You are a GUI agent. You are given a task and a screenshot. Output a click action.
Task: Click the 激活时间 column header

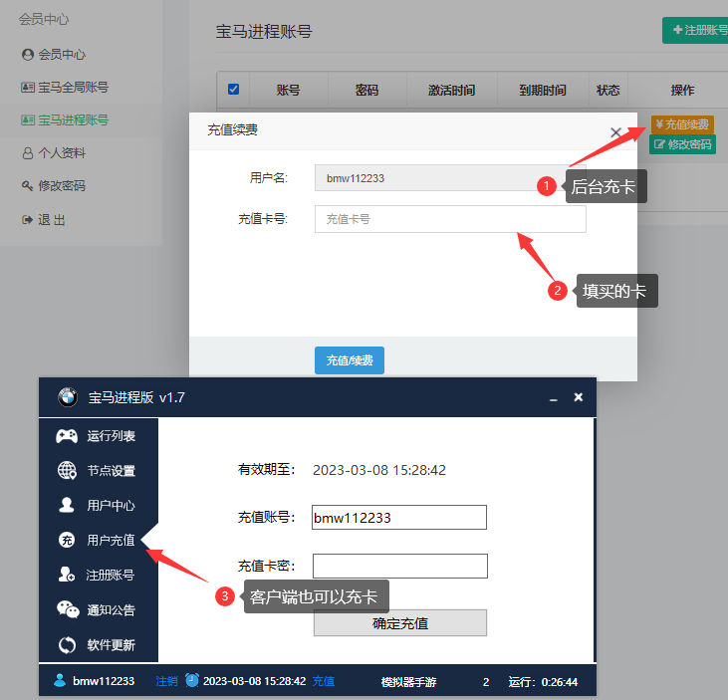452,90
